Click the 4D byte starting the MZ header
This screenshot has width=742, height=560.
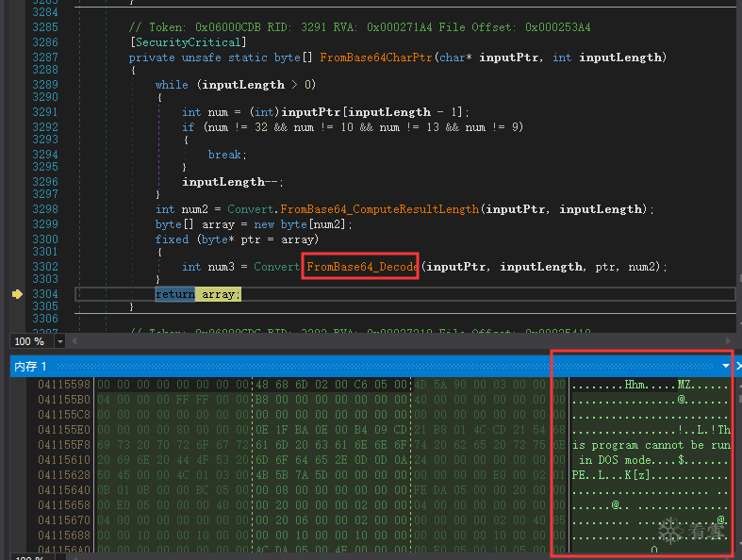420,385
